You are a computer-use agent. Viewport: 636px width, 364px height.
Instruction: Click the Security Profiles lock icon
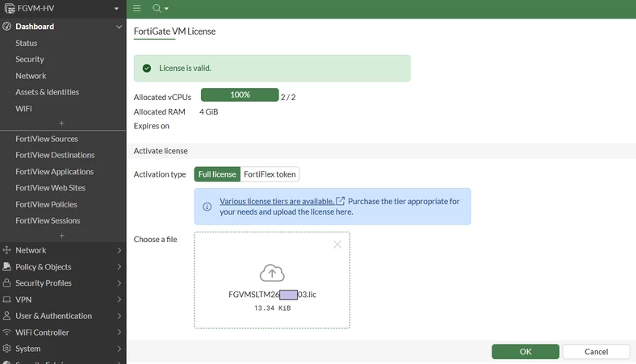(7, 282)
